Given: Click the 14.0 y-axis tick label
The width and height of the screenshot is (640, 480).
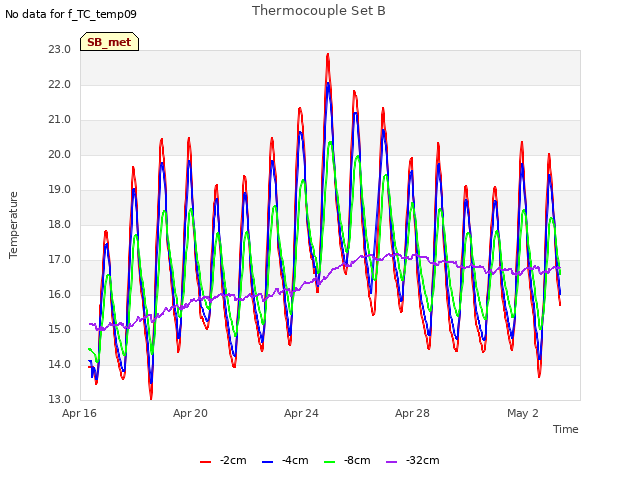Looking at the screenshot, I should click(60, 364).
